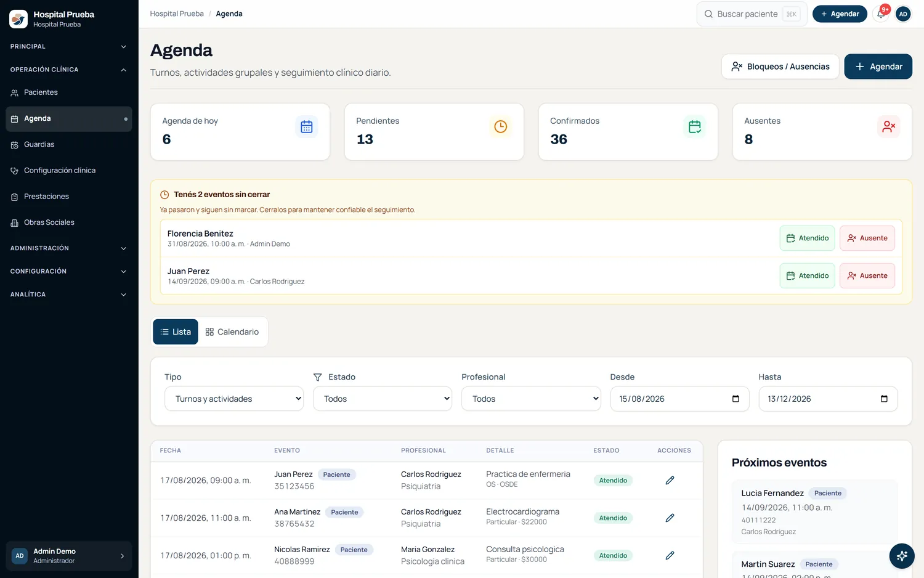Image resolution: width=924 pixels, height=578 pixels.
Task: Open the notifications bell icon
Action: (881, 14)
